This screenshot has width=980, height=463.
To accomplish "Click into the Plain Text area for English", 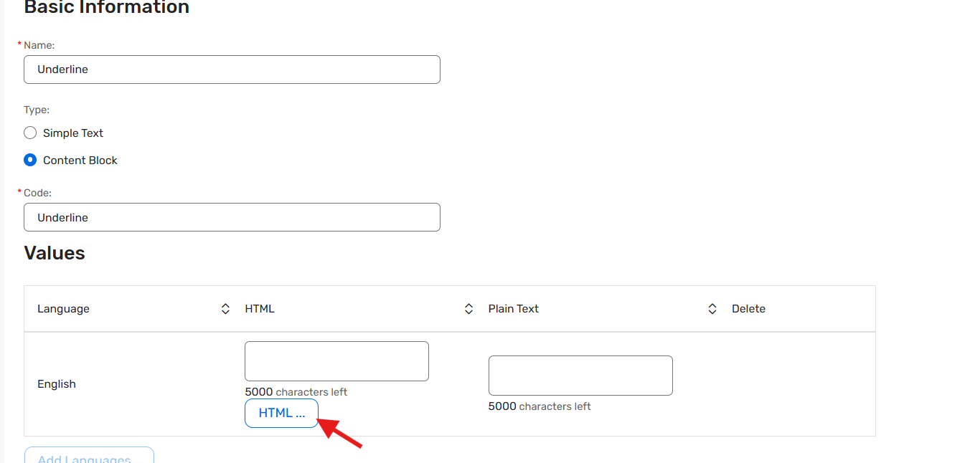I will click(580, 376).
